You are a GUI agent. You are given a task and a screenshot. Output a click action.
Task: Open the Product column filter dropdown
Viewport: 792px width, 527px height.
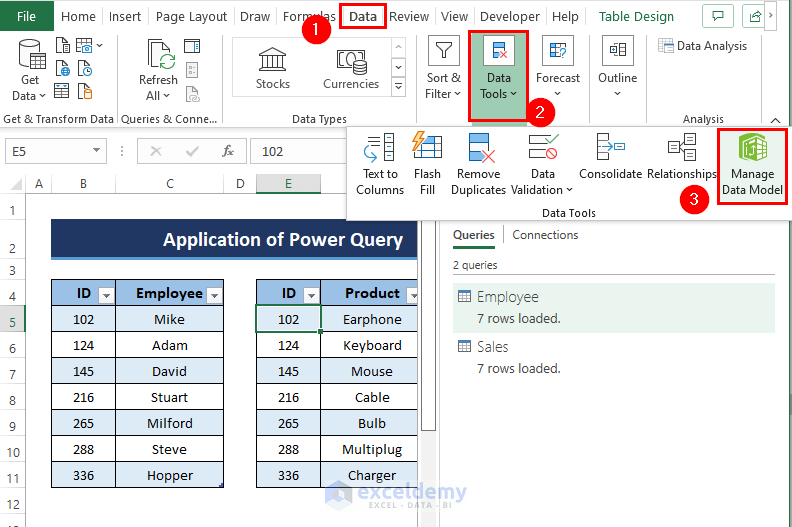pos(413,295)
